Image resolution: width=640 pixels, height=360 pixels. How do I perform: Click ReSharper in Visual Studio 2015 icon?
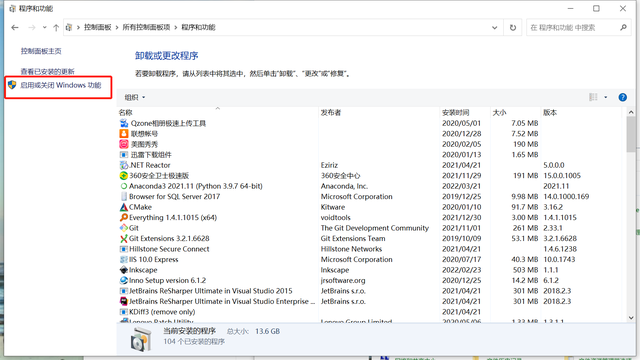point(124,291)
